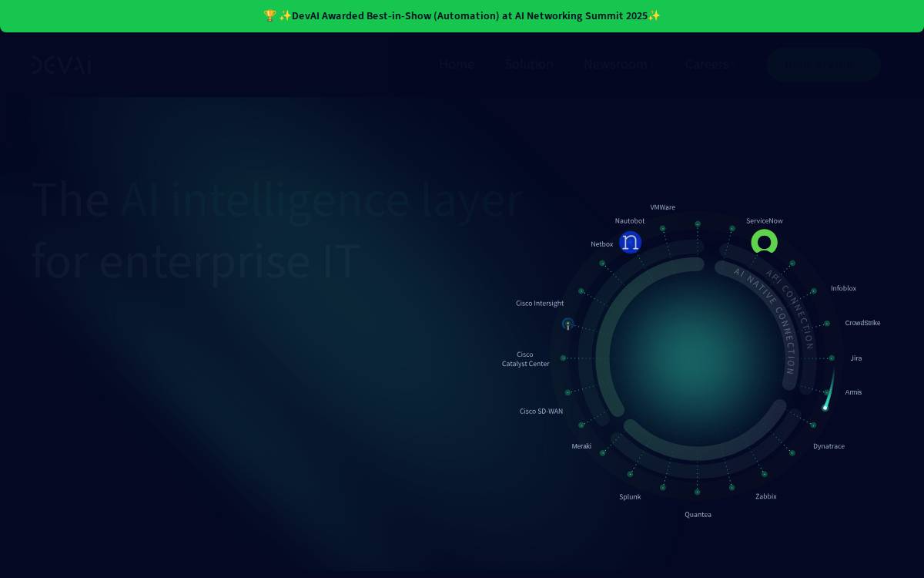The width and height of the screenshot is (924, 578).
Task: Click the Jira label
Action: [856, 358]
